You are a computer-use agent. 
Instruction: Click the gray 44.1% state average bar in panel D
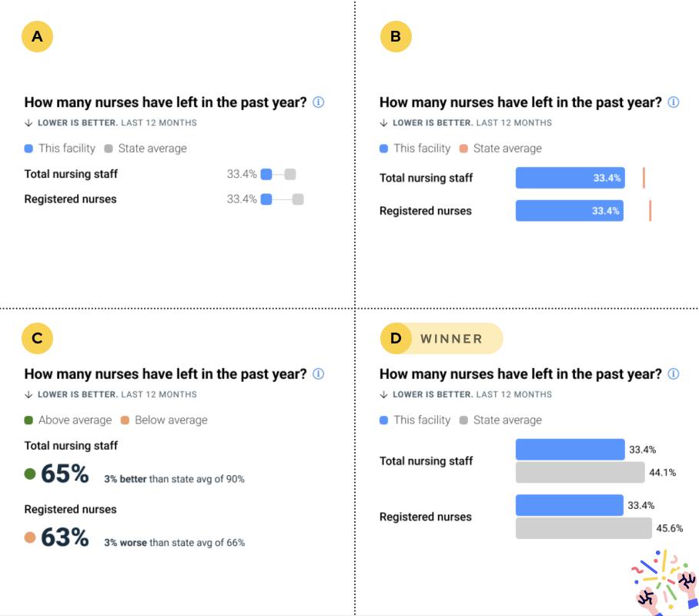(580, 472)
